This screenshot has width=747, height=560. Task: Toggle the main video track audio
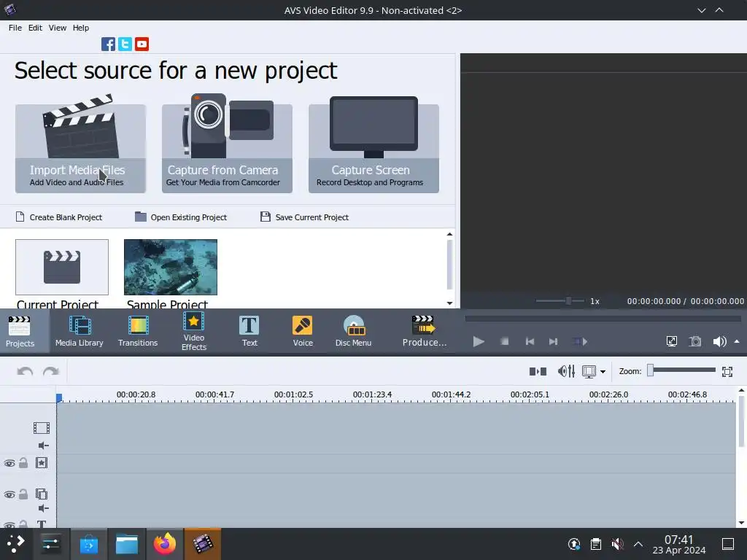[x=43, y=446]
